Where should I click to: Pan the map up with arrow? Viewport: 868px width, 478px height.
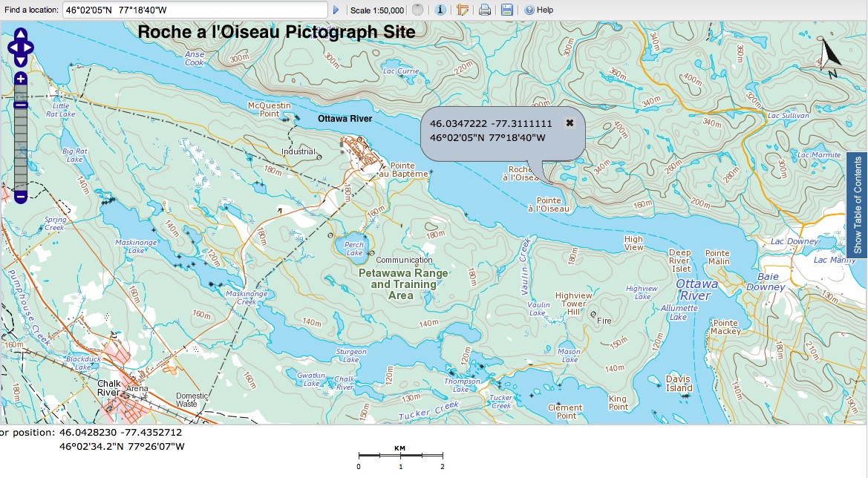click(x=21, y=35)
